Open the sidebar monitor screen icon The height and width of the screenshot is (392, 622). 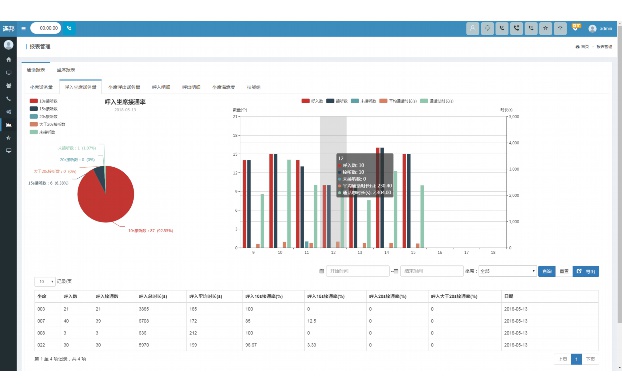click(x=8, y=151)
